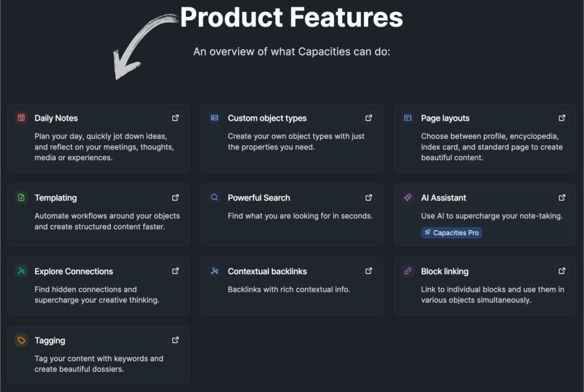Screen dimensions: 584x392
Task: Click the Powerful Search magnifier icon
Action: tap(215, 198)
